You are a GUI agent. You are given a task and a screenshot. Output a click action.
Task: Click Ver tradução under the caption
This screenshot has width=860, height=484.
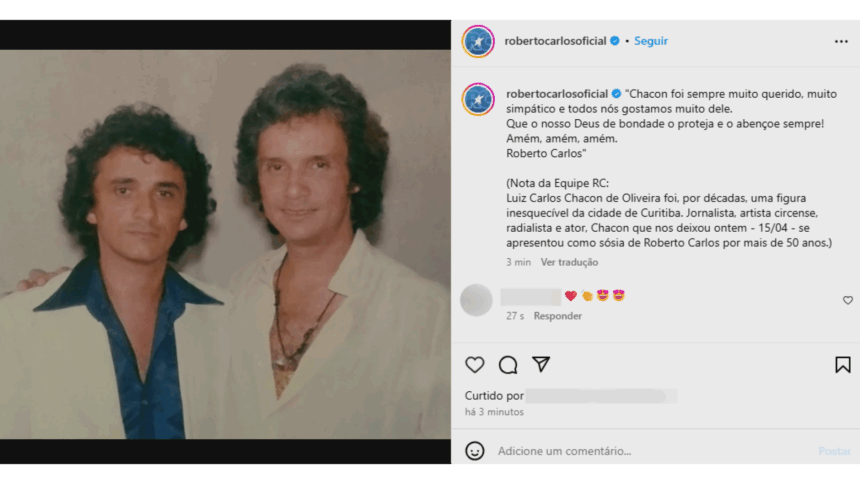point(569,262)
